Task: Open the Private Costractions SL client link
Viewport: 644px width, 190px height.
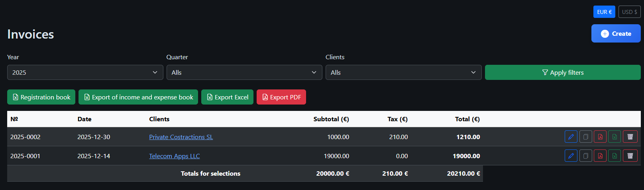Action: (181, 137)
